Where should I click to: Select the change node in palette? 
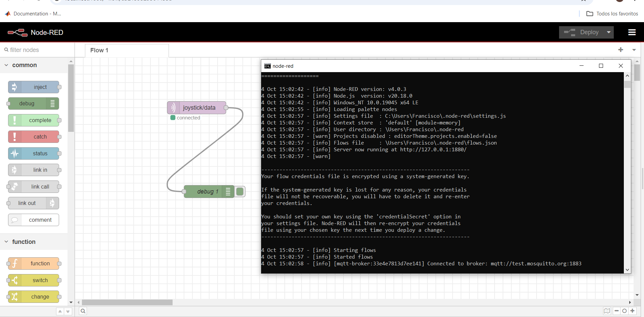tap(34, 297)
